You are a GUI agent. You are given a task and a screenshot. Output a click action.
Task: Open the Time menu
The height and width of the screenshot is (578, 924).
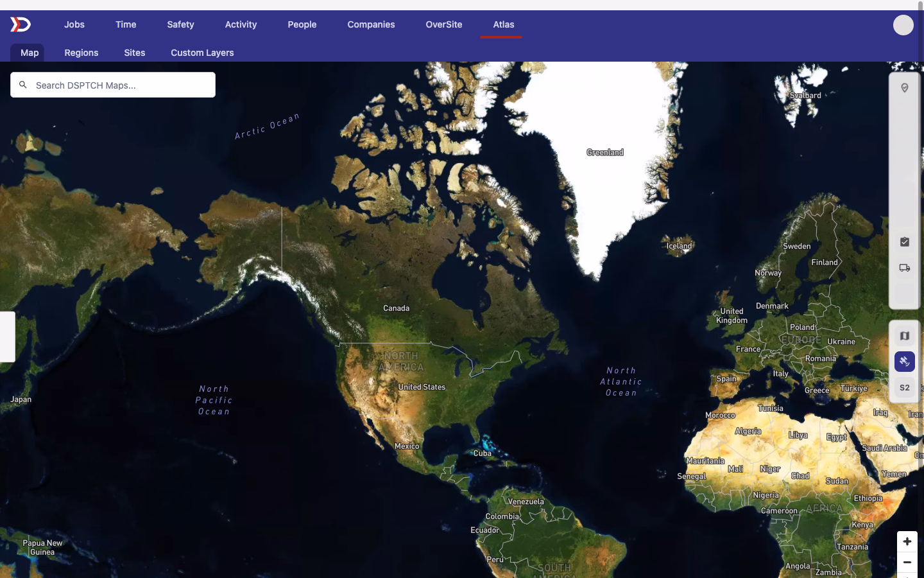click(126, 24)
